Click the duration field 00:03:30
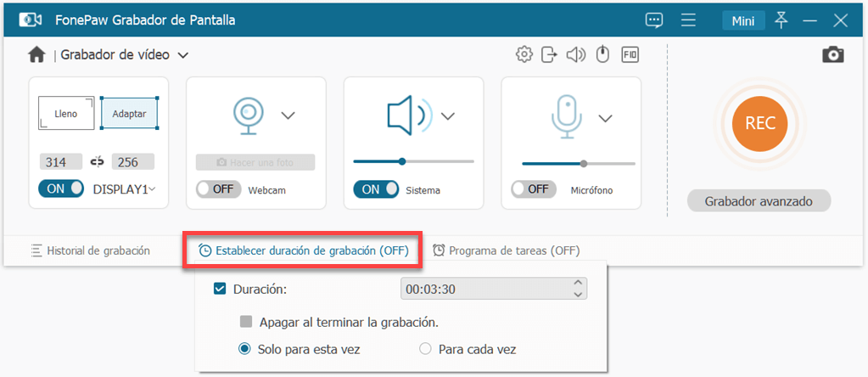868x377 pixels. [x=493, y=289]
